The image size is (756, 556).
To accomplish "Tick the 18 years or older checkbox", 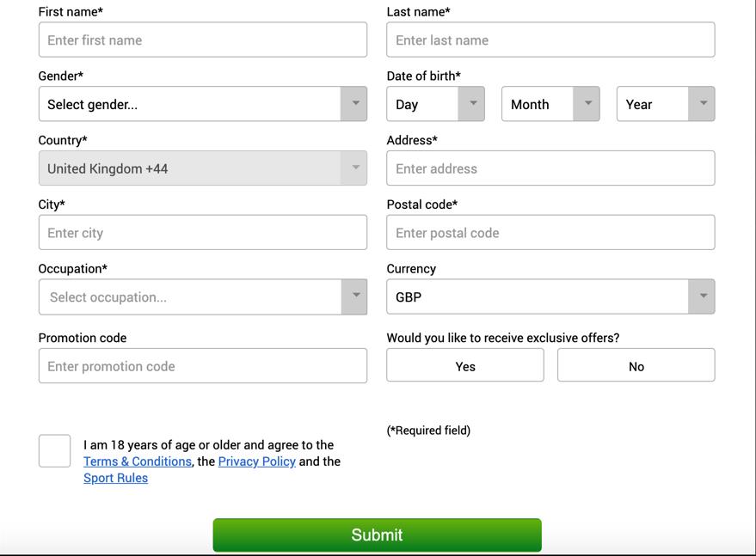I will point(54,451).
